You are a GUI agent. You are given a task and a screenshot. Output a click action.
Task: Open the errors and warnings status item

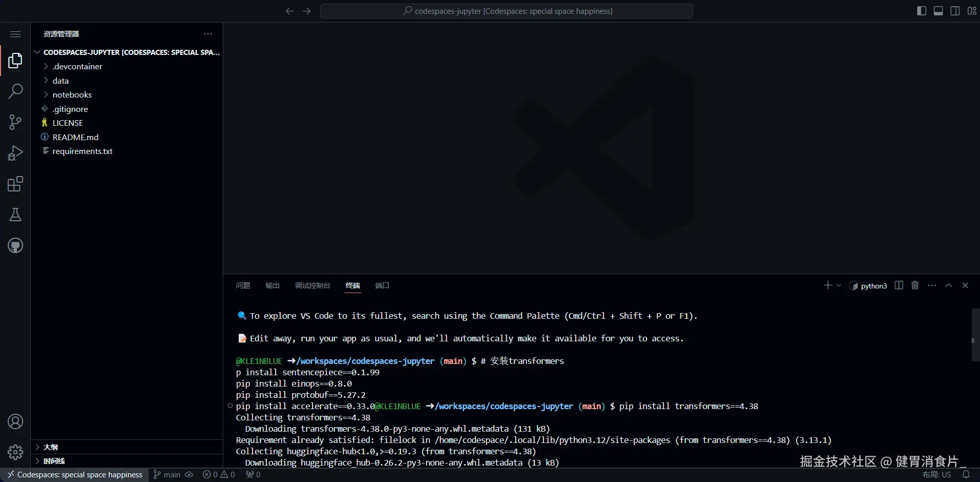(219, 475)
